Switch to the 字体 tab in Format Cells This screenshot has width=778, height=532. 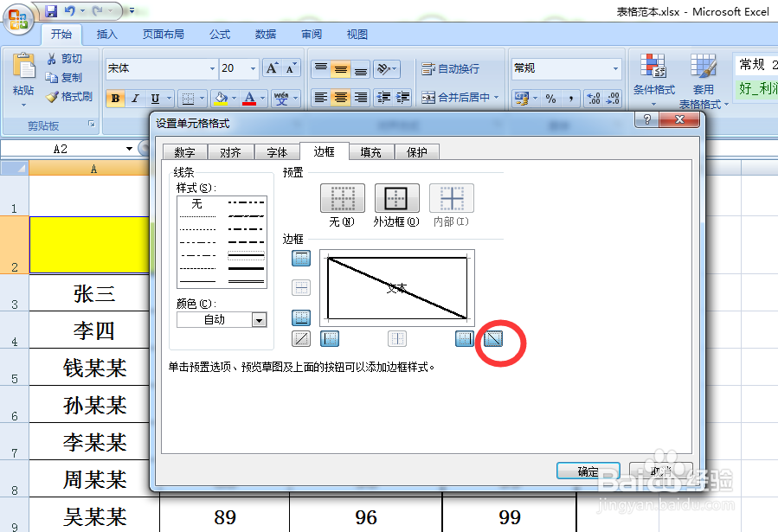277,151
